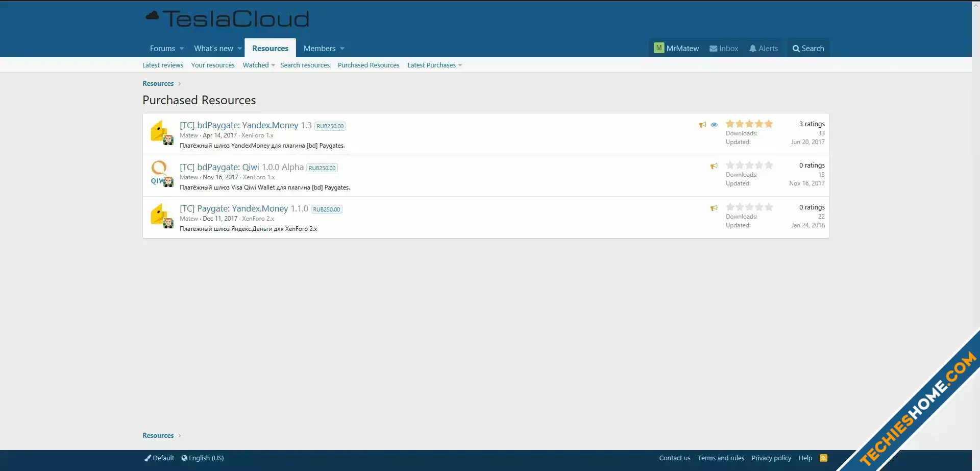Click megaphone icon on Paygate Yandex.Money 1.1.0 row
This screenshot has width=980, height=471.
[714, 208]
